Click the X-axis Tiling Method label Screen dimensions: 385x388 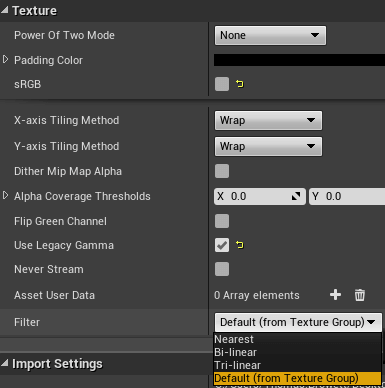point(67,120)
